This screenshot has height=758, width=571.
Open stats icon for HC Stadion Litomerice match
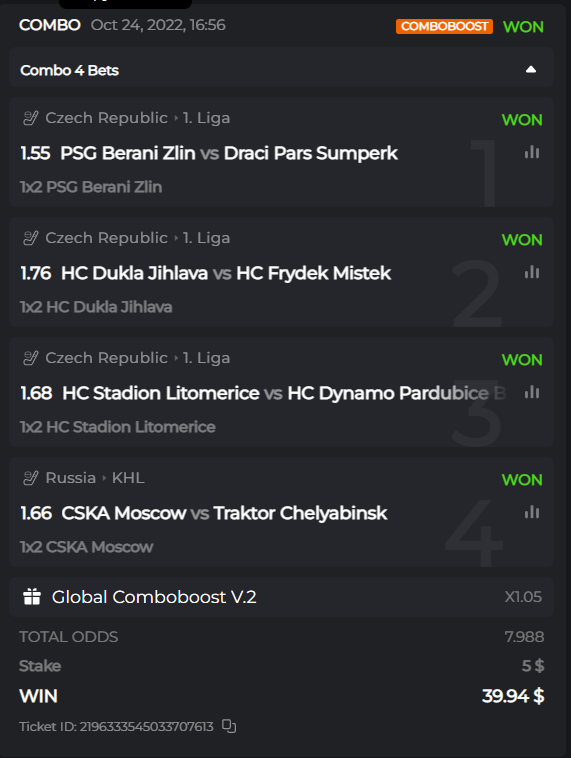(532, 392)
